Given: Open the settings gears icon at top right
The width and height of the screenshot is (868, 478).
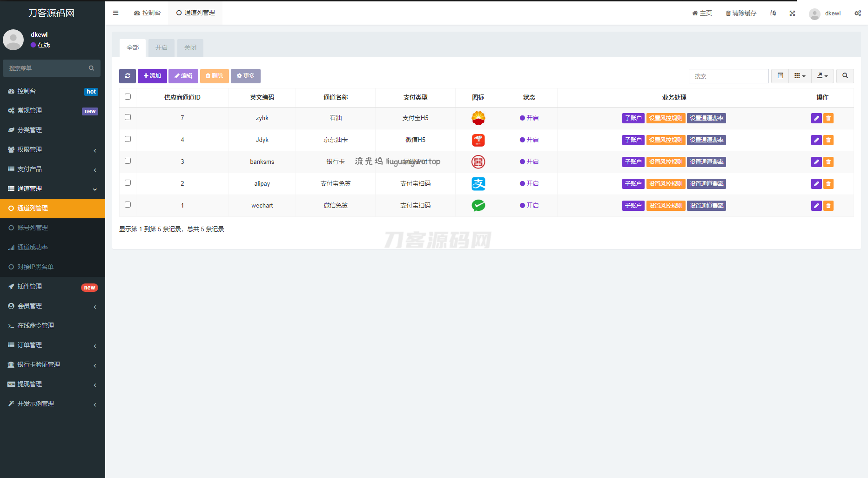Looking at the screenshot, I should coord(857,13).
